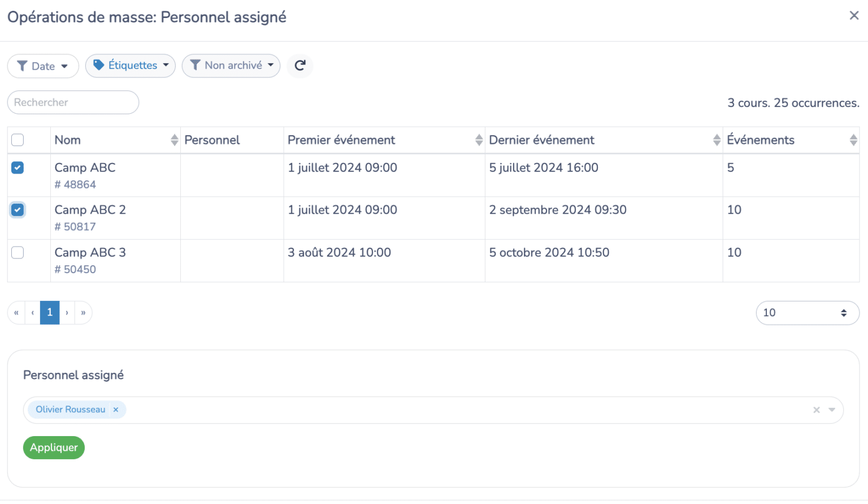
Task: Select page 1 in pagination
Action: [50, 313]
